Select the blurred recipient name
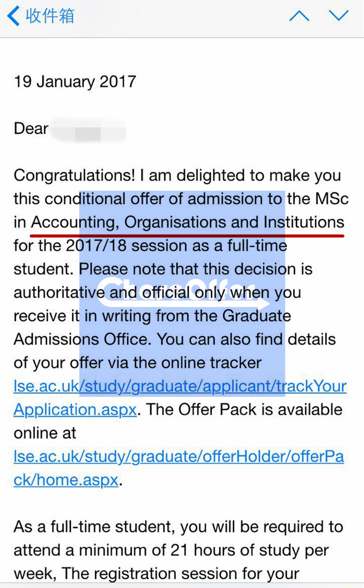The width and height of the screenshot is (364, 588). [x=88, y=129]
